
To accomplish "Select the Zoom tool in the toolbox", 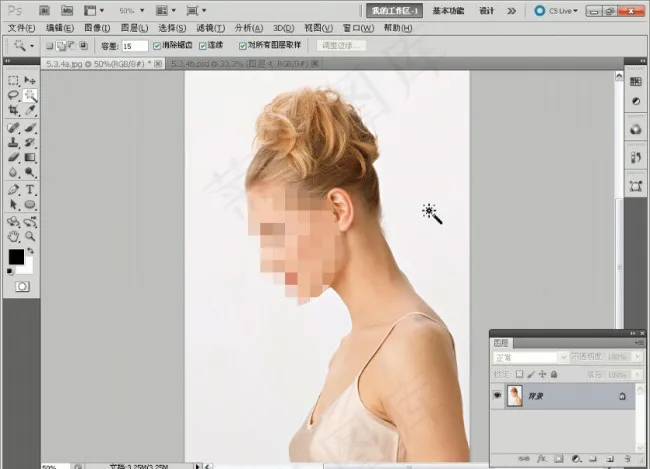I will (x=30, y=237).
